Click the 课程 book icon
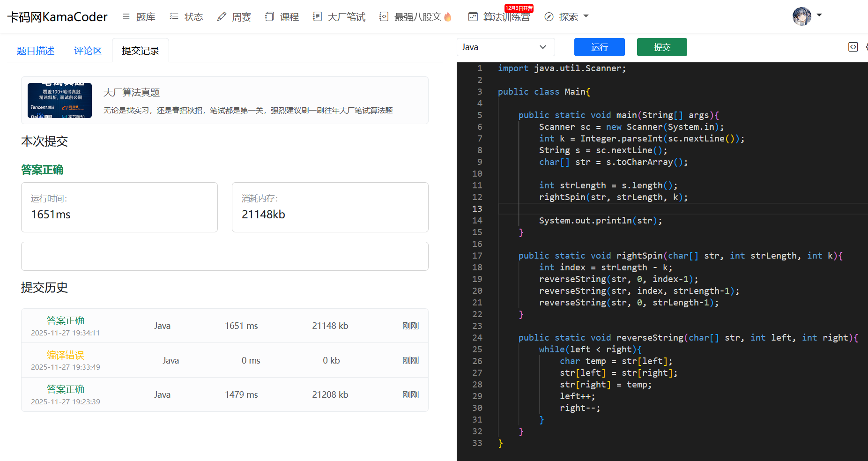The height and width of the screenshot is (461, 868). click(x=269, y=17)
